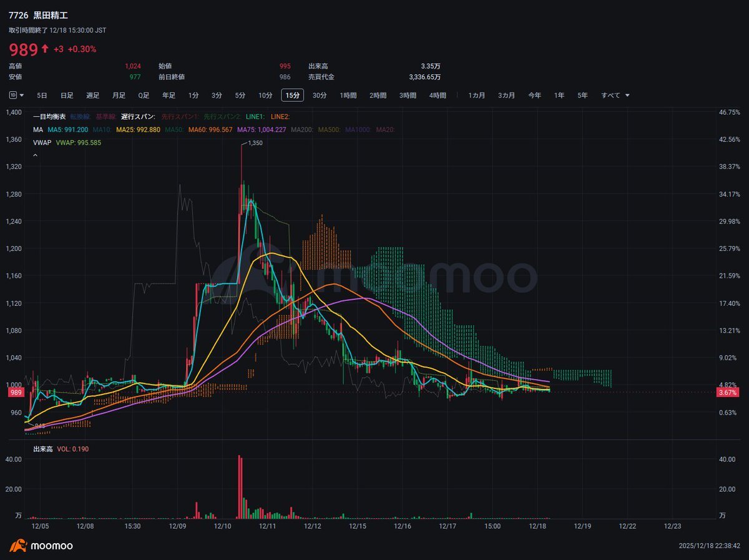Set range to 1年

559,96
